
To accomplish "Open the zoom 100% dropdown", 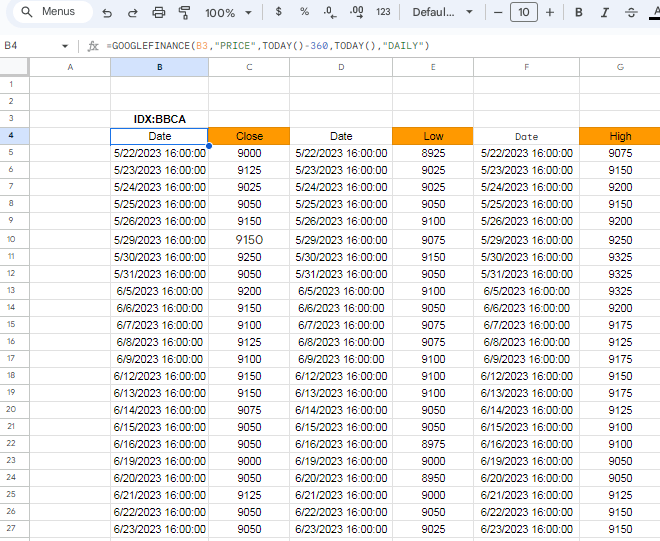I will [227, 13].
